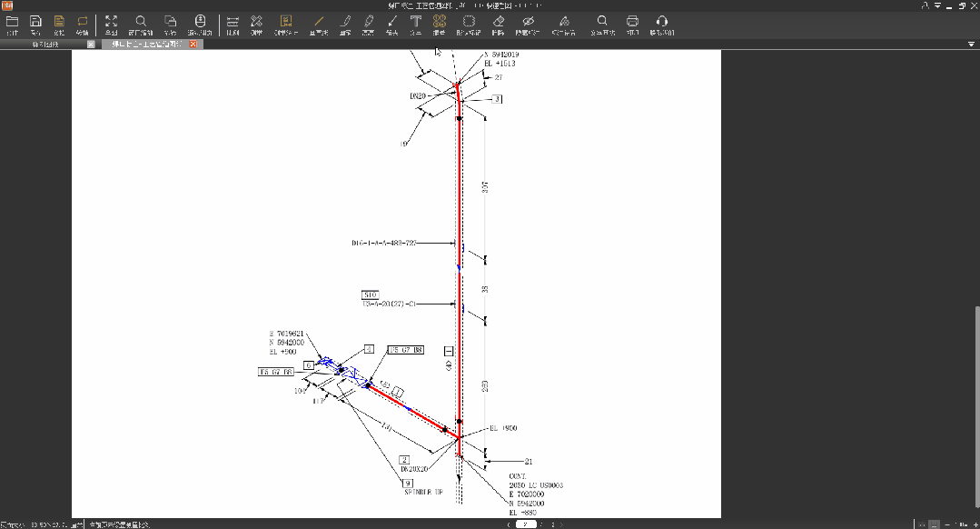Select the eraser tool

tap(498, 21)
